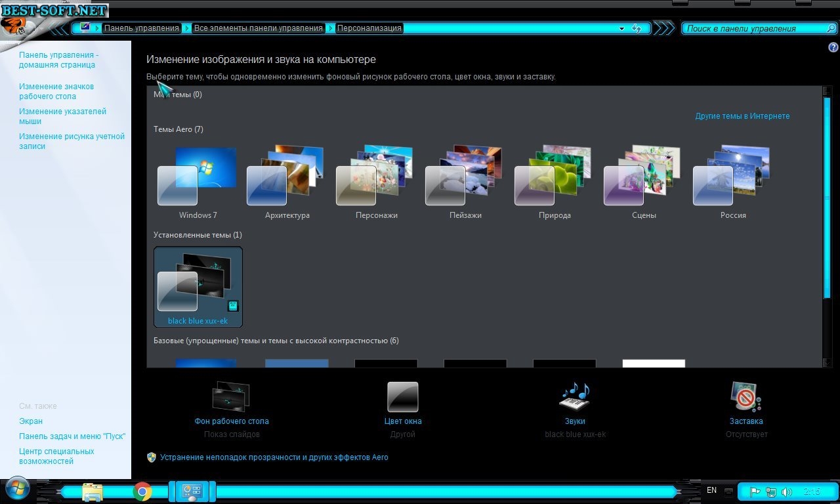Select the installed black blue xux-ek theme
840x504 pixels.
pos(198,287)
